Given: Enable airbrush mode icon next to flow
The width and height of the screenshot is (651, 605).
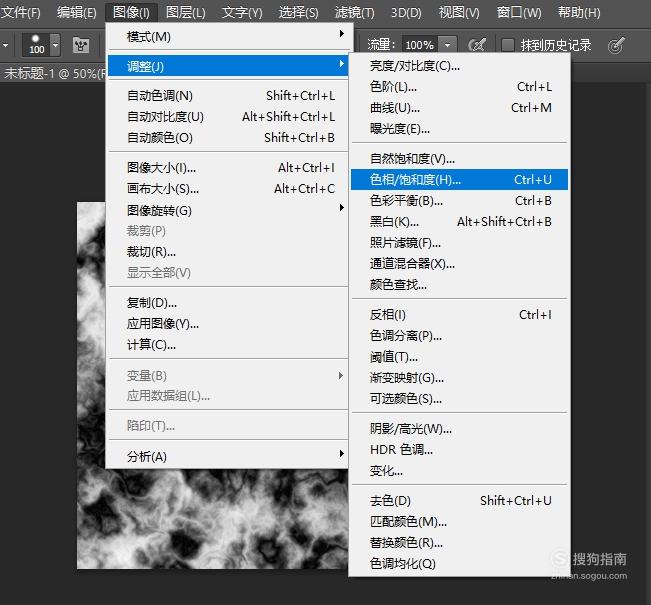Looking at the screenshot, I should (x=477, y=45).
